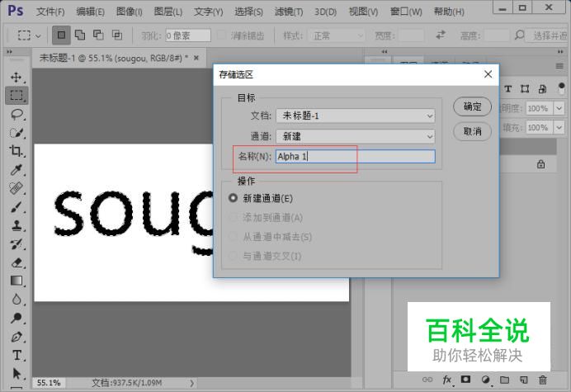Create new group folder icon

click(504, 380)
